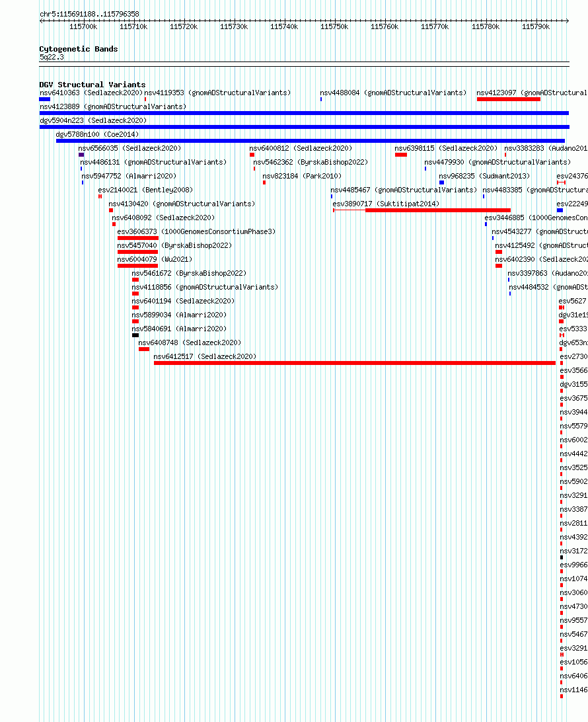Open nsv4485467 (gnomADStructuralVariants) label
588x722 pixels.
coord(404,190)
